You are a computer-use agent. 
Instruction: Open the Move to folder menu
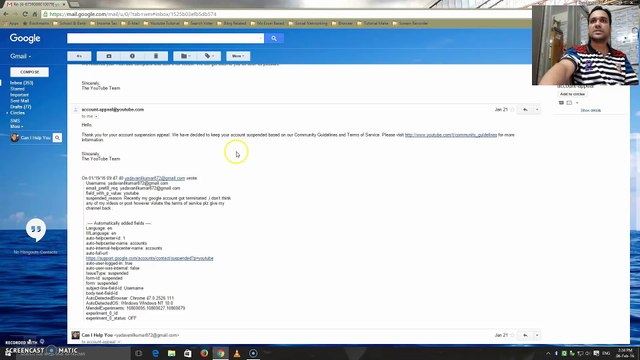tap(185, 56)
